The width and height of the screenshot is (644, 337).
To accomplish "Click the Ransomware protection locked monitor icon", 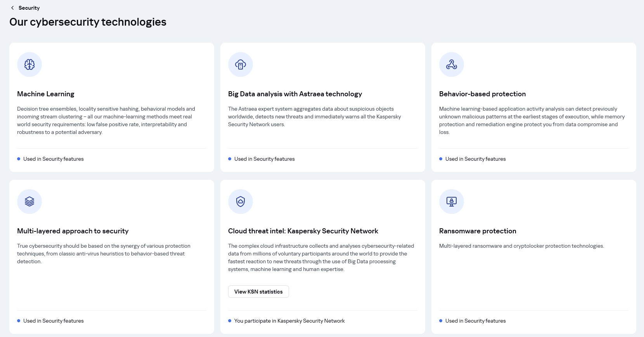I will coord(452,202).
